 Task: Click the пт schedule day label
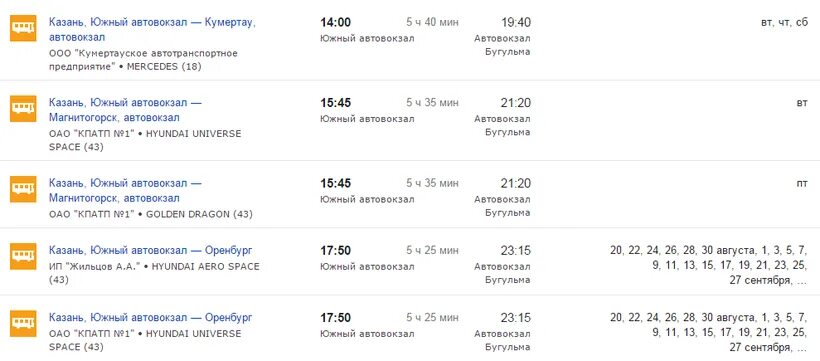pos(802,184)
